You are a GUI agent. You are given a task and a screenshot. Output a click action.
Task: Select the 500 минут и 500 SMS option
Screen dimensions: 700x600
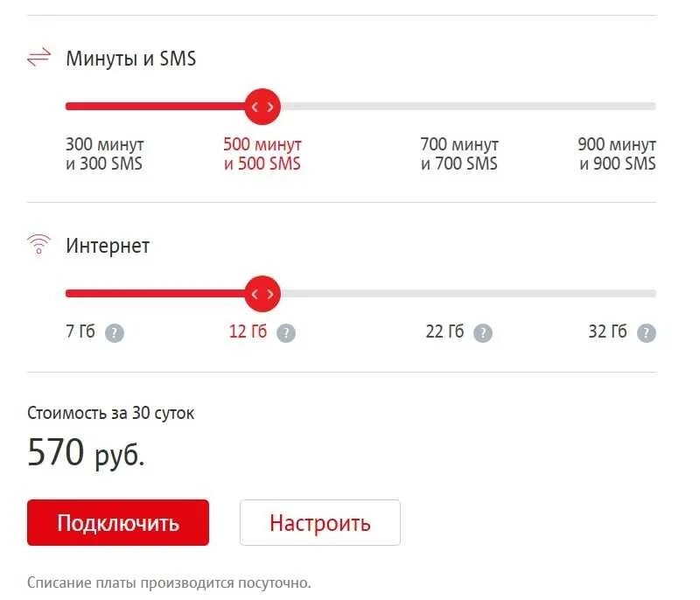click(262, 154)
